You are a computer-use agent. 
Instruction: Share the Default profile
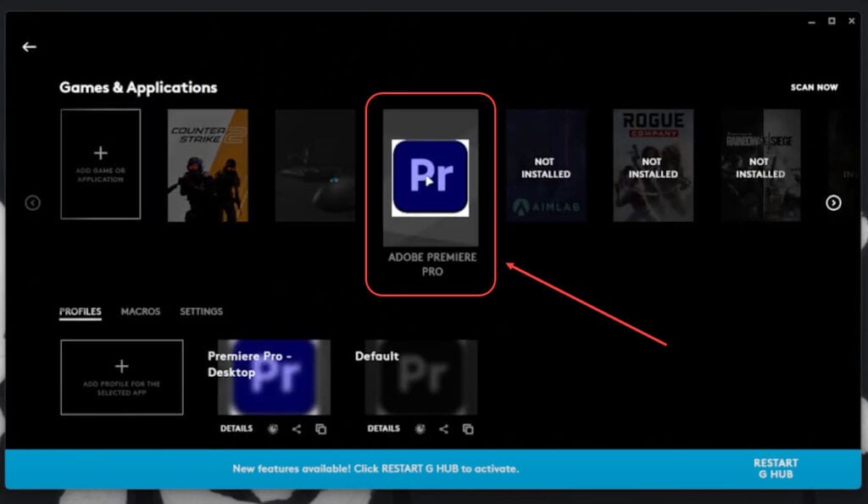pos(444,429)
